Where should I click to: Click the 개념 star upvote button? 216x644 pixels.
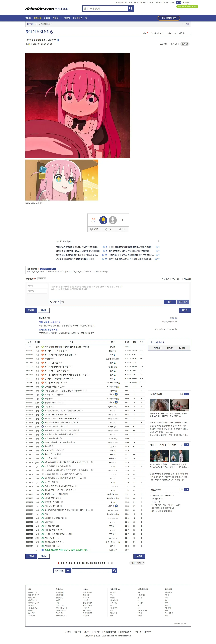coord(103,220)
